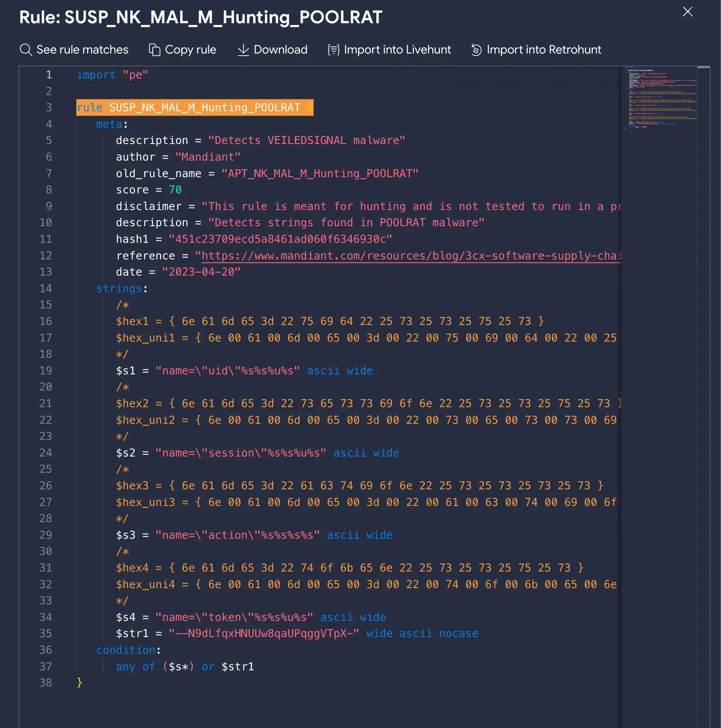Click the hash1 value "451c23709ecd5a8461ad060f6346930c"
Image resolution: width=721 pixels, height=728 pixels.
[x=280, y=239]
